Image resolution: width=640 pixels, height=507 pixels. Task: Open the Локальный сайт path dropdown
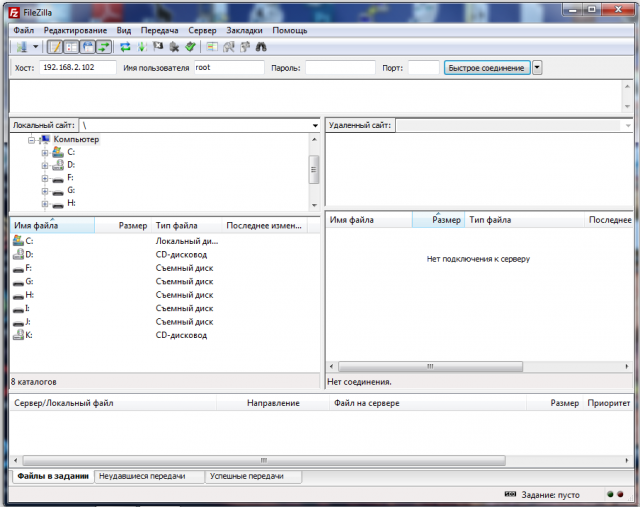[315, 125]
